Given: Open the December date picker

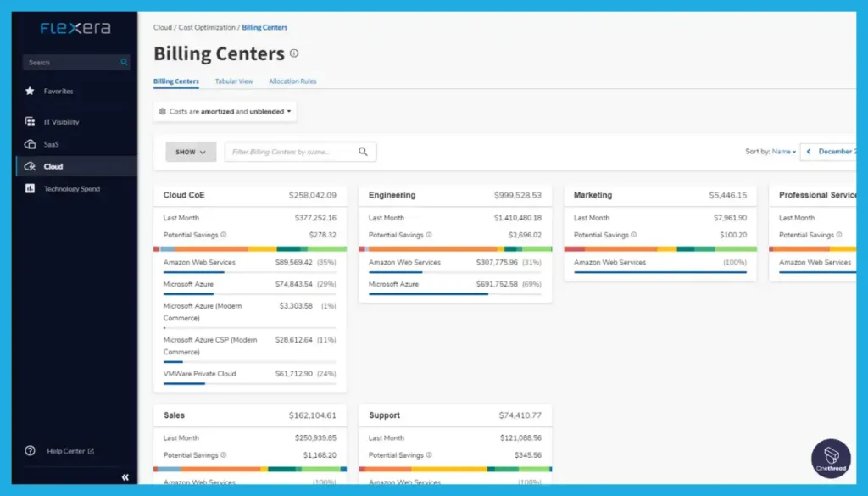Looking at the screenshot, I should 837,152.
